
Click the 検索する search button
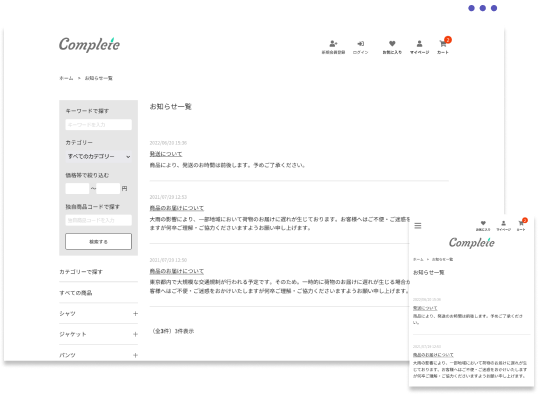pos(98,241)
